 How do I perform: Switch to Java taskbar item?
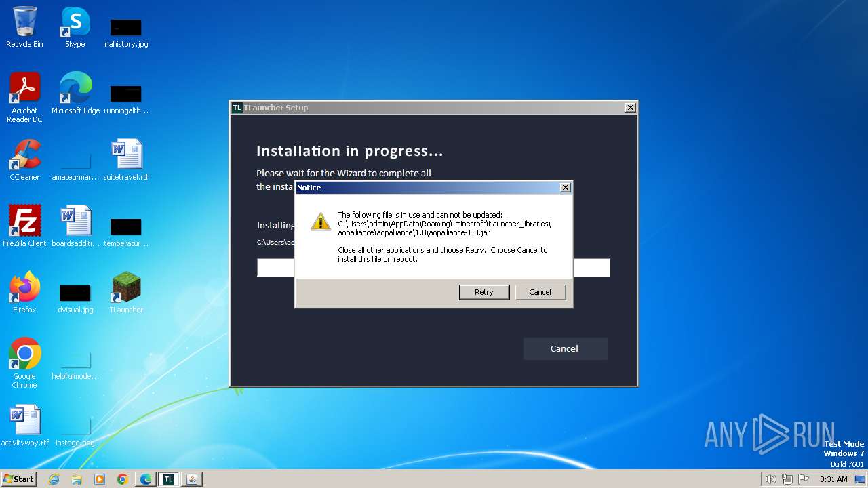(x=192, y=479)
